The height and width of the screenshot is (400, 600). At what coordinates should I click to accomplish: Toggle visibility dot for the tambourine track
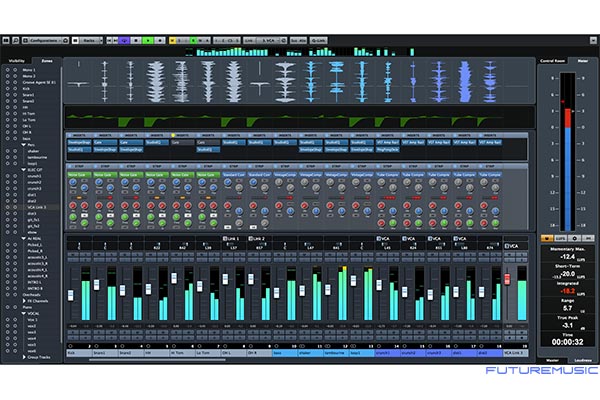point(7,157)
